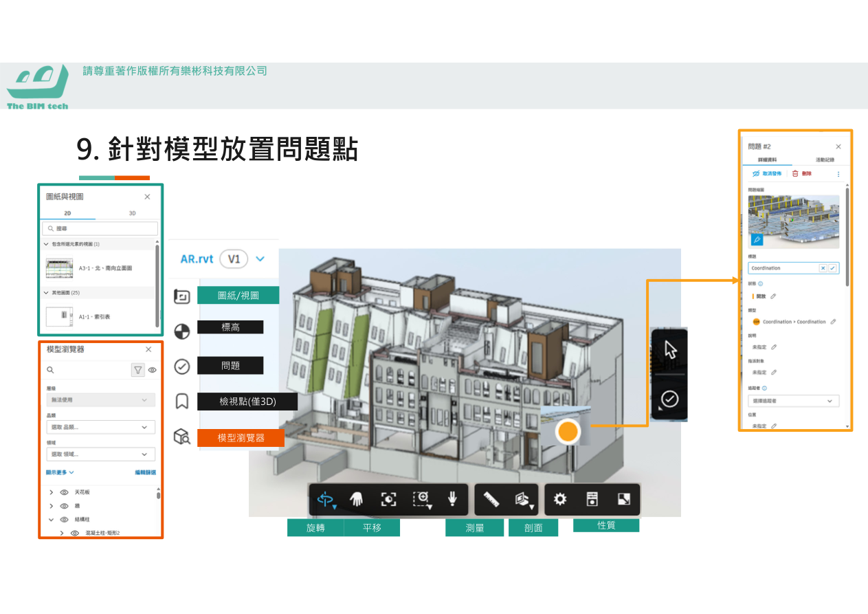Open the Properties panel icon in the toolbar
Image resolution: width=868 pixels, height=614 pixels.
coord(592,500)
